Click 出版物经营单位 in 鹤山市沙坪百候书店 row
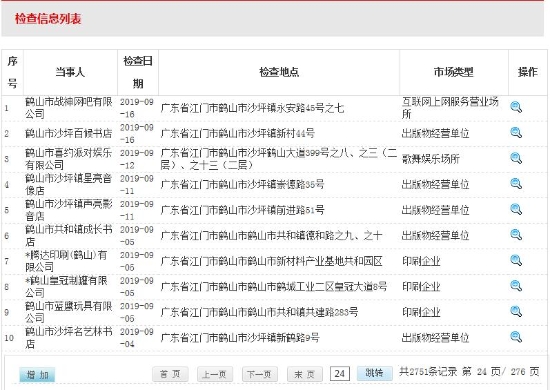 [x=435, y=134]
